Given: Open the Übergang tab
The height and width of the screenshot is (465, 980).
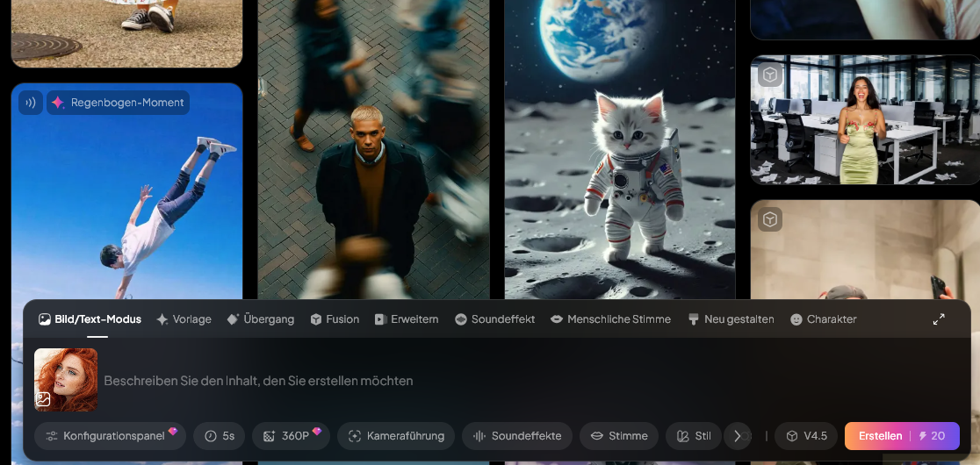Looking at the screenshot, I should coord(261,319).
